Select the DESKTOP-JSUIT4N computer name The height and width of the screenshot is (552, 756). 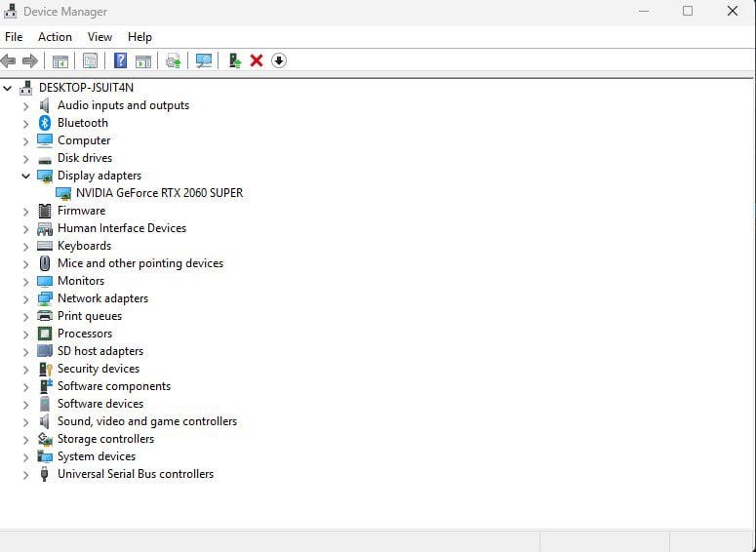pyautogui.click(x=86, y=88)
